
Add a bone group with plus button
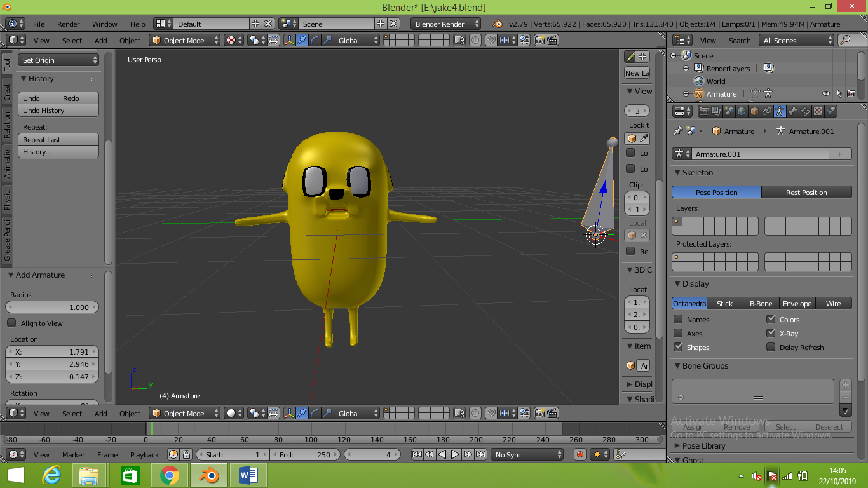pyautogui.click(x=845, y=385)
